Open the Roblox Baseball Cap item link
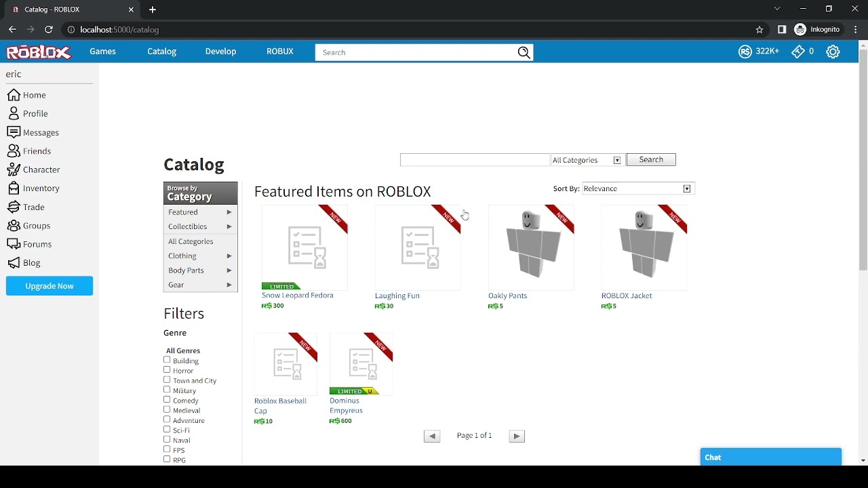Screen dimensions: 868x488 pyautogui.click(x=280, y=405)
